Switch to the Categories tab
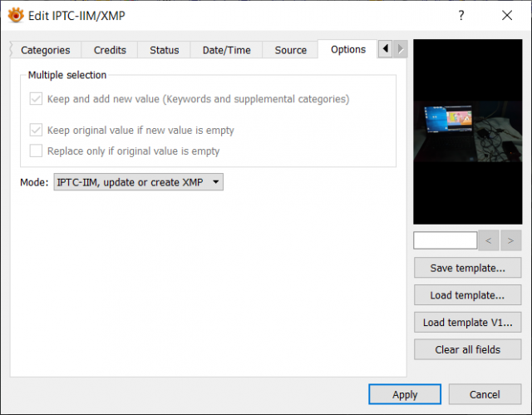The width and height of the screenshot is (532, 415). (46, 50)
